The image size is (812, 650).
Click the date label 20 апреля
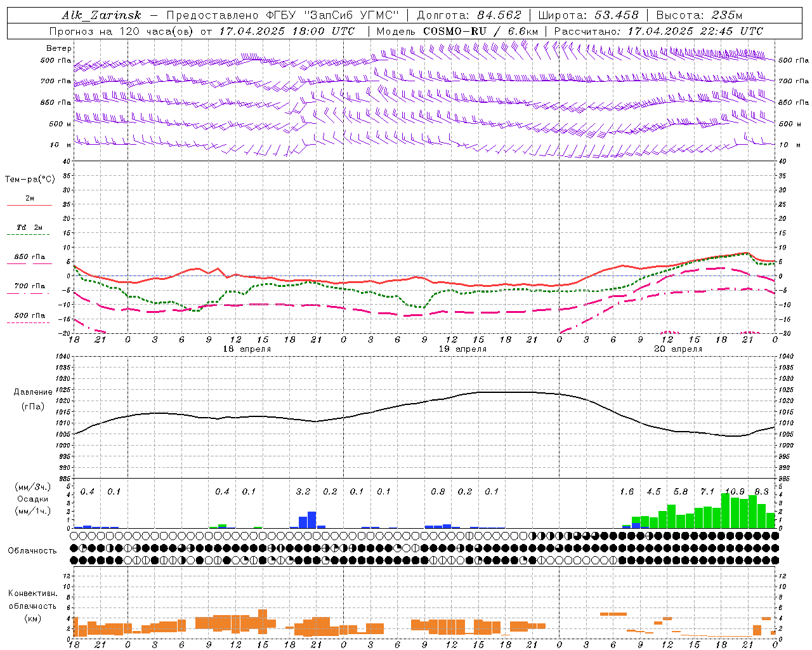(x=678, y=349)
